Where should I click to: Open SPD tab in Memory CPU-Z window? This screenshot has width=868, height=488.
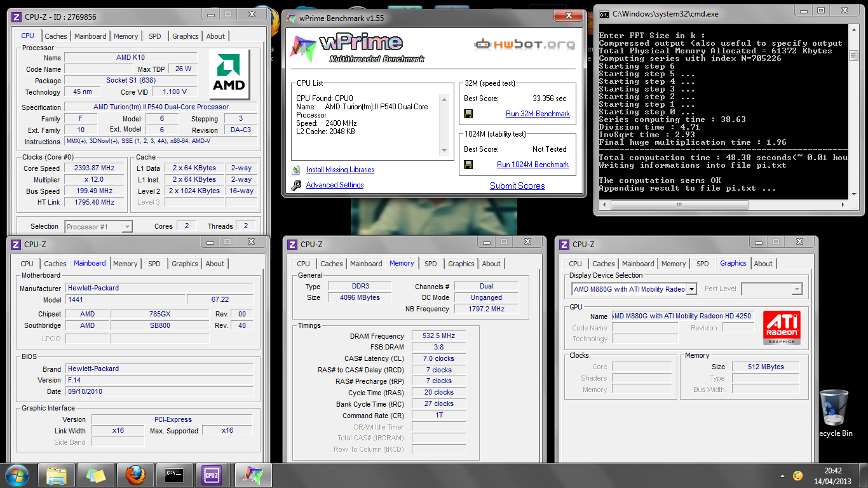[x=431, y=264]
